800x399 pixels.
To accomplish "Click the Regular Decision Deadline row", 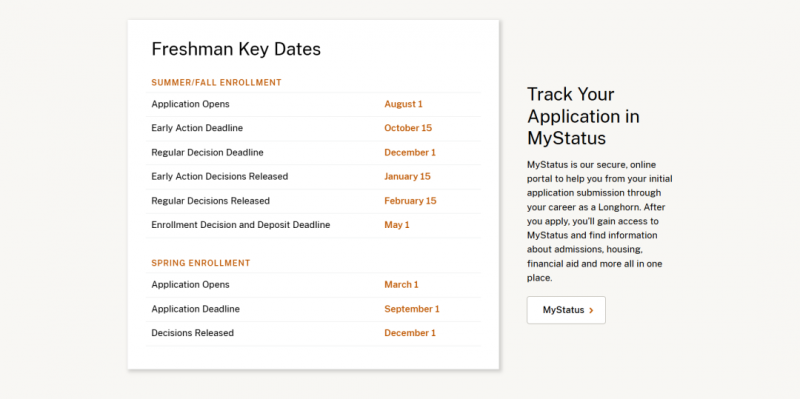I will click(x=313, y=153).
